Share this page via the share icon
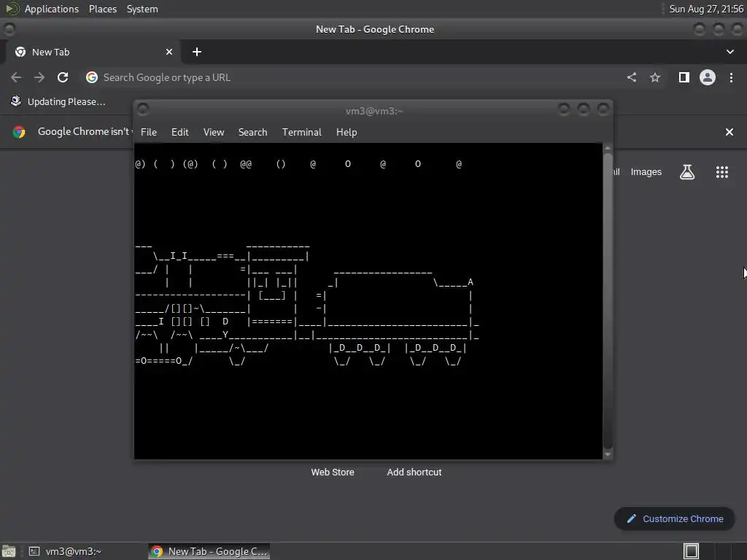 [x=632, y=77]
